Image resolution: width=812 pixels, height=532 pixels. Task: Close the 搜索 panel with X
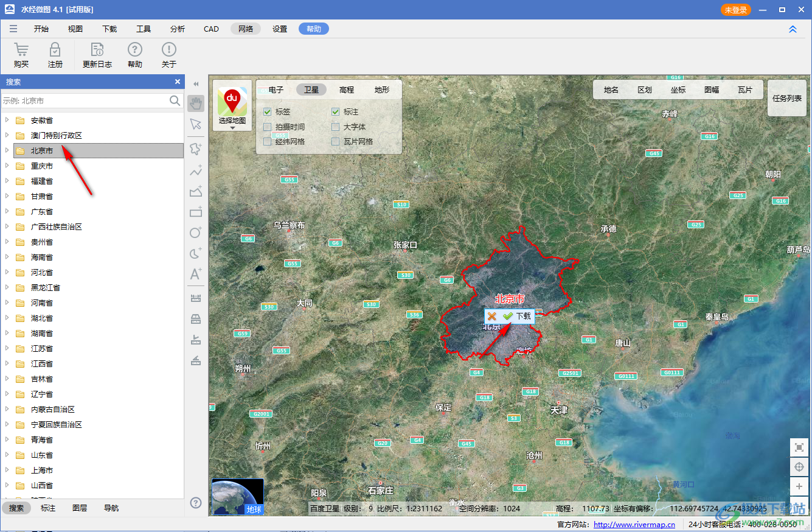coord(178,82)
